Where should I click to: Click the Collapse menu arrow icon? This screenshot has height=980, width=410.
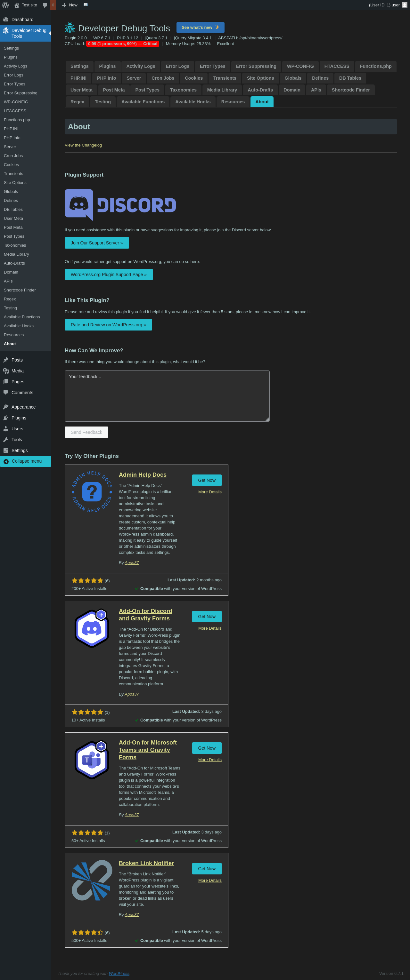coord(6,461)
